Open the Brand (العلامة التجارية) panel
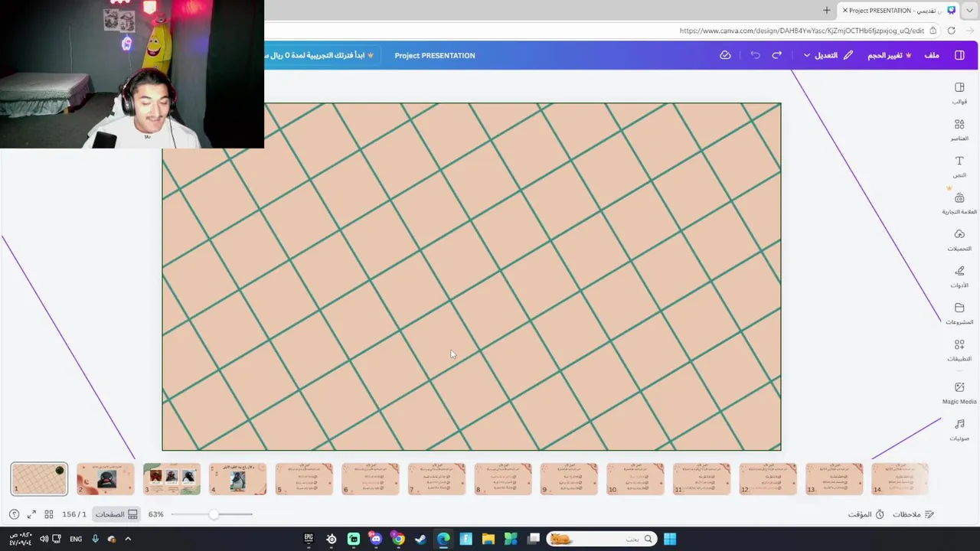Viewport: 980px width, 551px height. (959, 203)
